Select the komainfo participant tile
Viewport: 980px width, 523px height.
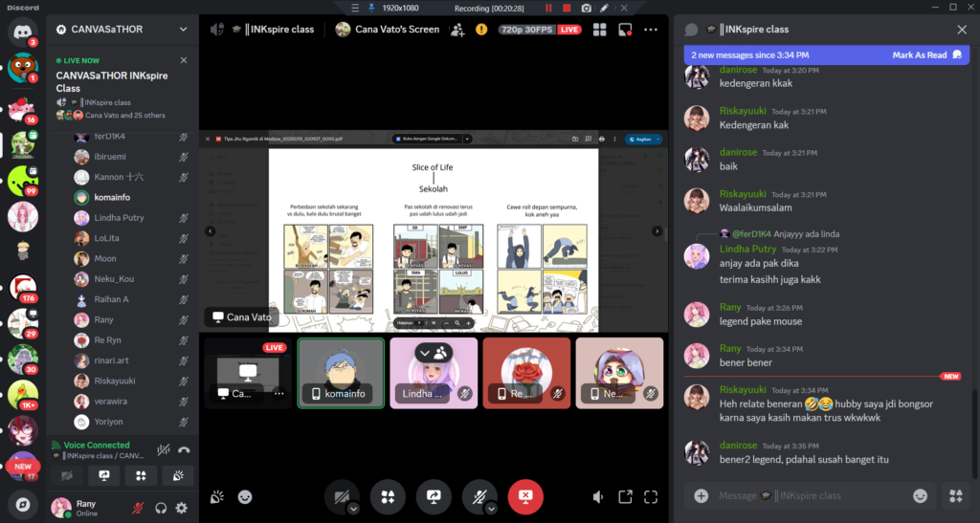[x=341, y=373]
